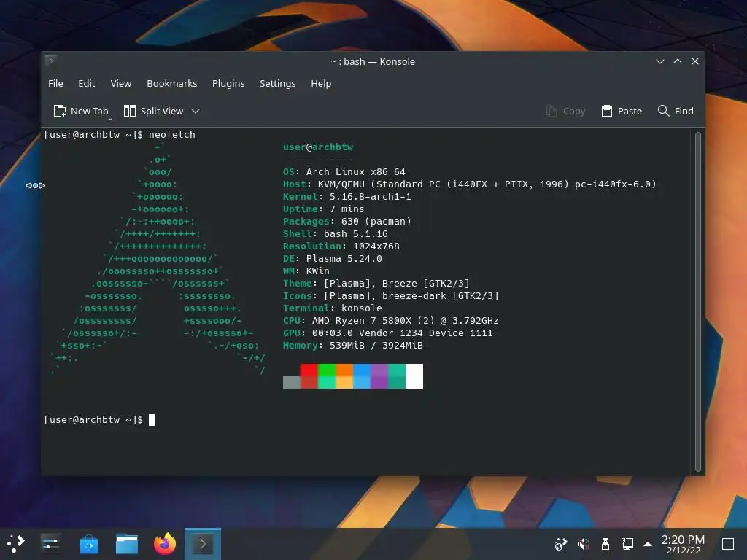Click the white color block

tap(414, 376)
